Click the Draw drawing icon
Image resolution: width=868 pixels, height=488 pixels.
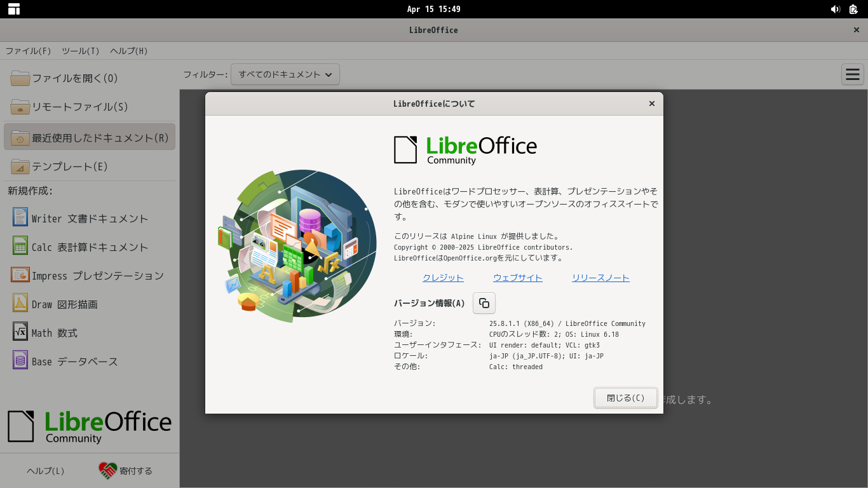pos(20,303)
